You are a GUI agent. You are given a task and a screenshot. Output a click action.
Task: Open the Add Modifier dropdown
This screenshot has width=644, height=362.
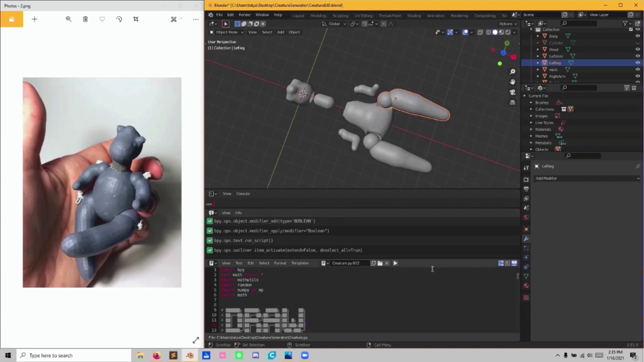point(587,178)
